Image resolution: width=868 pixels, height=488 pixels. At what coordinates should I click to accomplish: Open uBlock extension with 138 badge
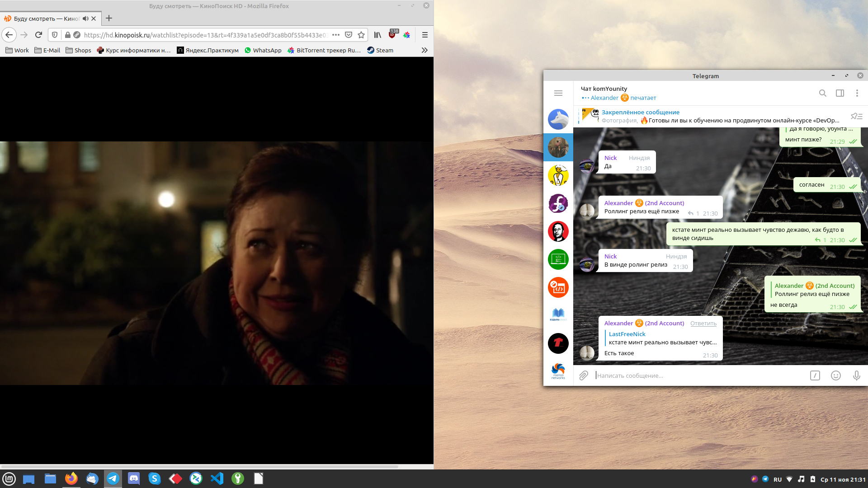(x=392, y=34)
